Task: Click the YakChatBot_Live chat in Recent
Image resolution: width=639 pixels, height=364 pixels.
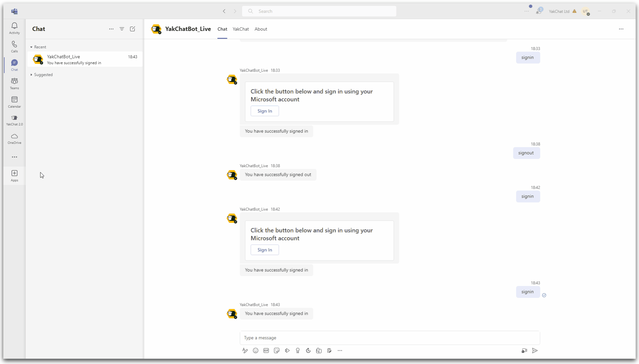Action: point(86,59)
